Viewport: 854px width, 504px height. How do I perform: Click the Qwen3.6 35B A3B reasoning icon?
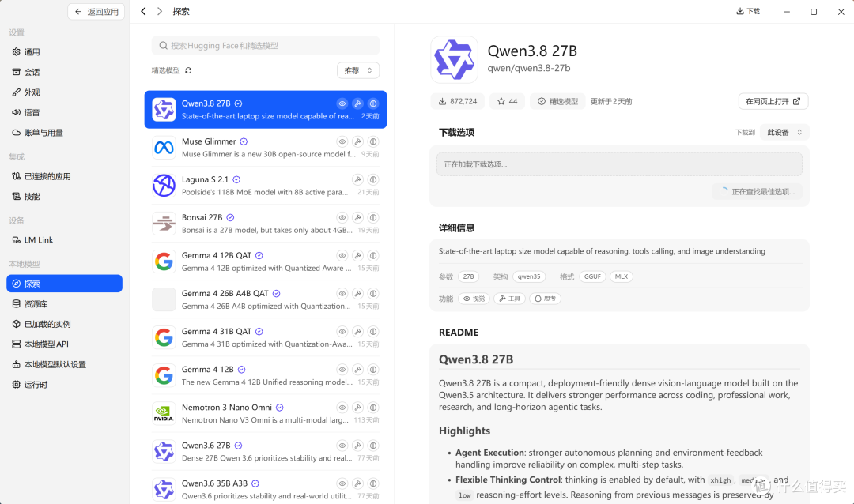click(373, 483)
